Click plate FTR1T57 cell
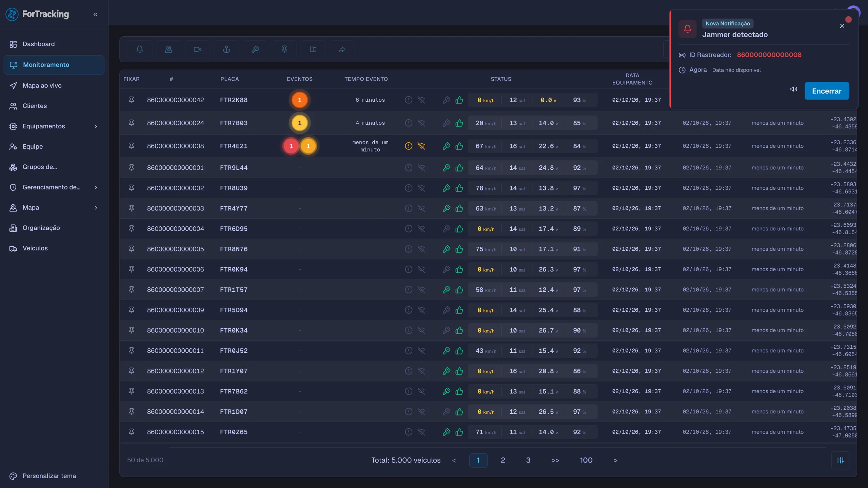Viewport: 868px width, 488px height. tap(234, 290)
